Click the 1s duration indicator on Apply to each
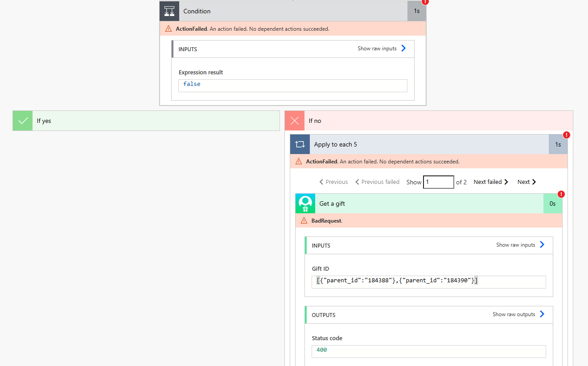The height and width of the screenshot is (366, 588). coord(558,144)
